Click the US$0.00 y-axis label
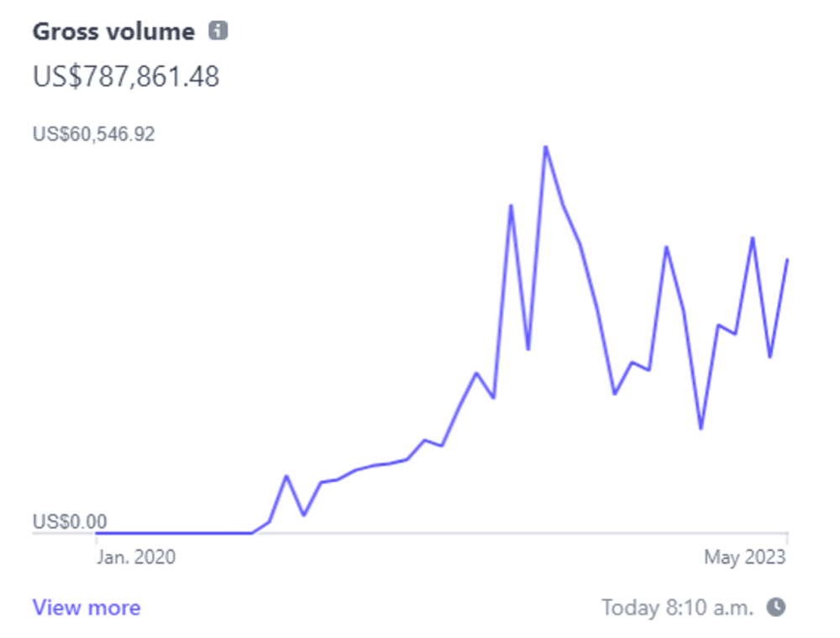The width and height of the screenshot is (840, 638). click(x=70, y=521)
